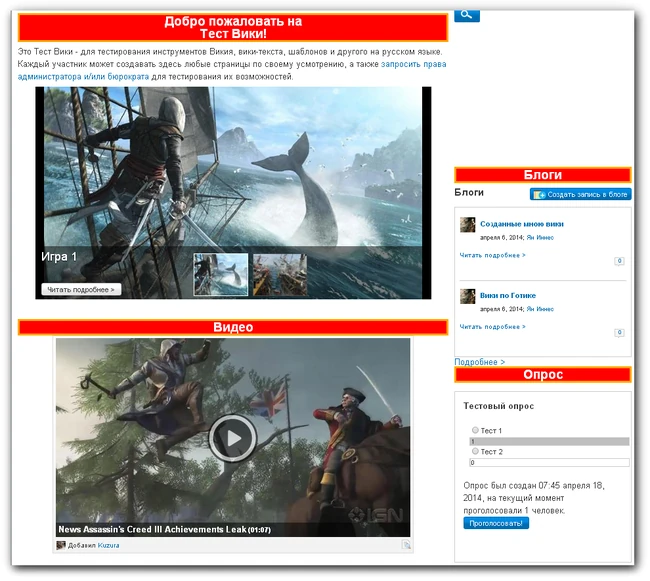Click 'Читать подробнее' button on the slider
Screen dimensions: 650x581
(x=81, y=289)
